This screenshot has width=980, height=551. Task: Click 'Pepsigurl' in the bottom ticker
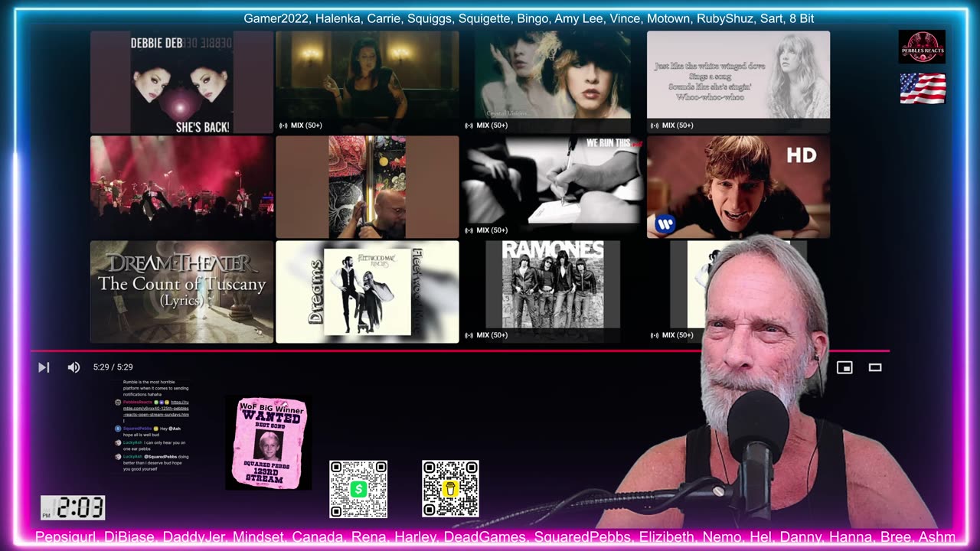coord(66,537)
